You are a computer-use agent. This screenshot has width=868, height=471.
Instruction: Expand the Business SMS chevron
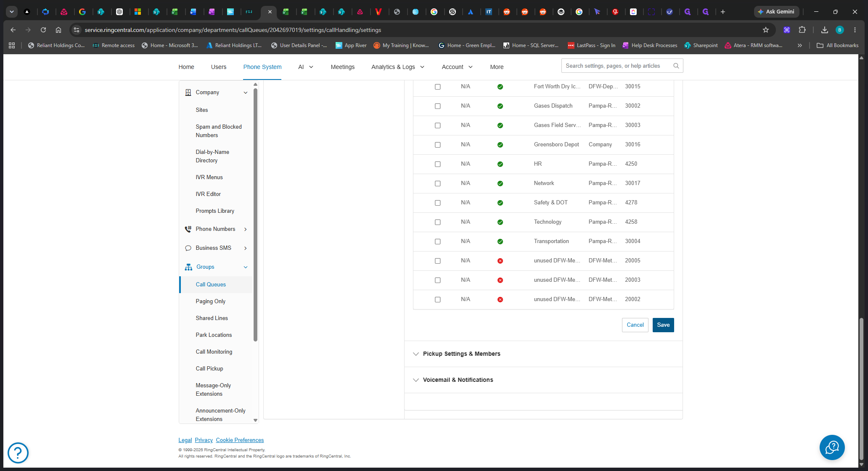[x=246, y=248]
